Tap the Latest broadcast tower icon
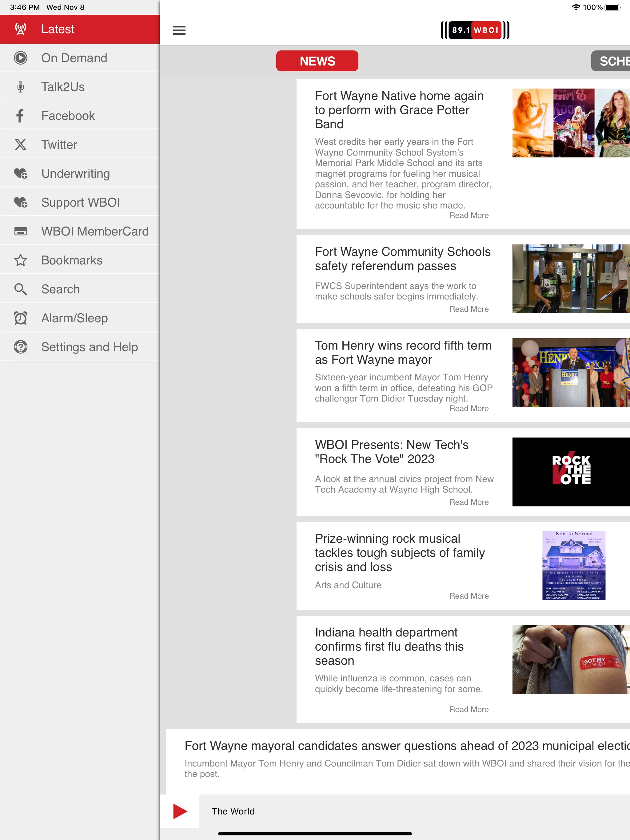The image size is (630, 840). click(x=21, y=29)
